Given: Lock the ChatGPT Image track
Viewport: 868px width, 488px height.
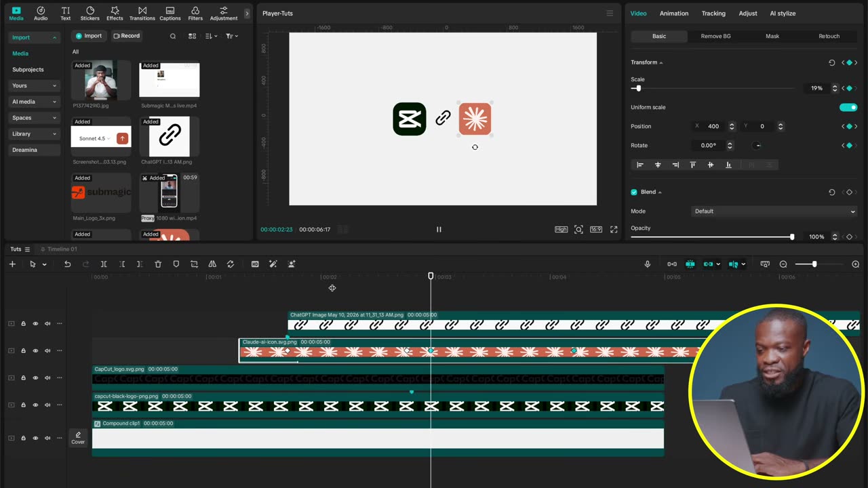Looking at the screenshot, I should click(23, 324).
